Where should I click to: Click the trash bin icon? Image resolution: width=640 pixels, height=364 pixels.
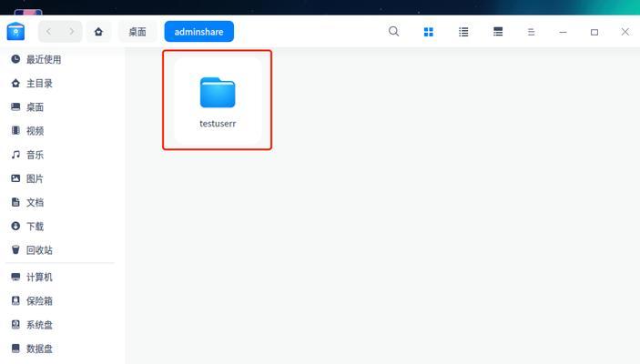(x=15, y=249)
